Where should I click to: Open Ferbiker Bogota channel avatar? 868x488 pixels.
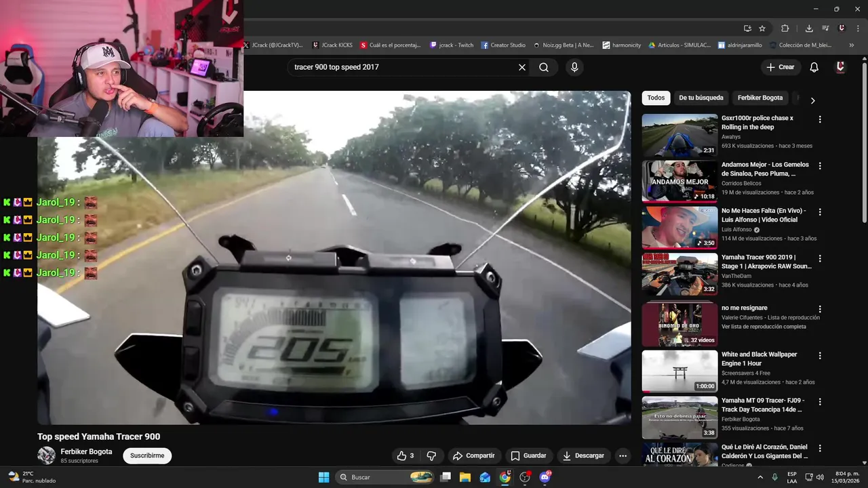click(46, 455)
